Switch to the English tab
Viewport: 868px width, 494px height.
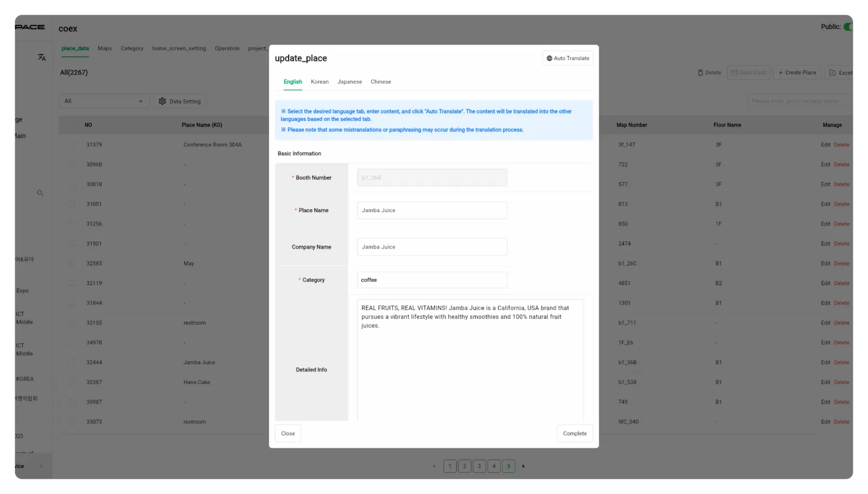tap(293, 82)
